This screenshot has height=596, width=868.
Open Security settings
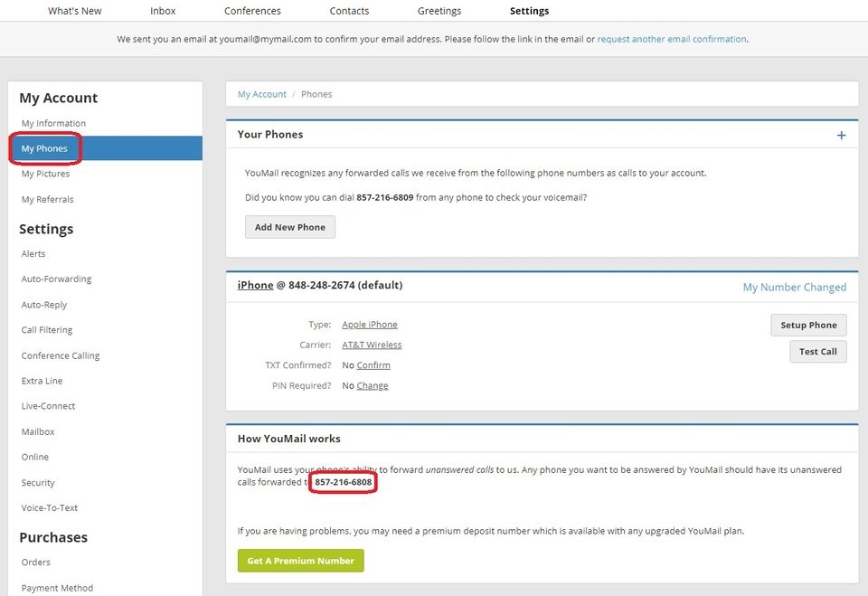coord(38,483)
